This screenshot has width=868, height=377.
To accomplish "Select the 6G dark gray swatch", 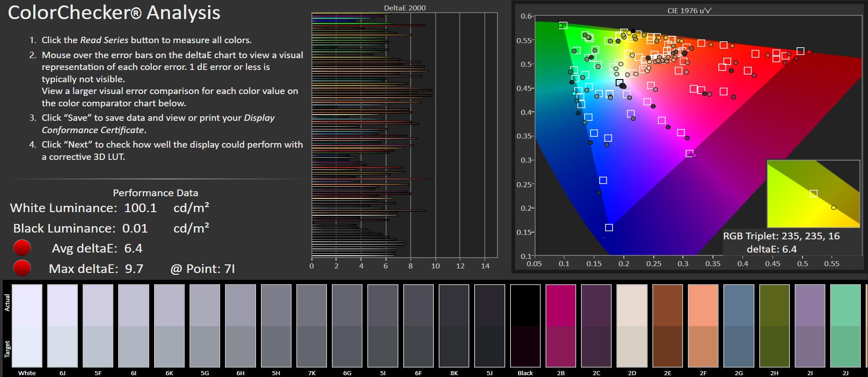I will pos(347,326).
